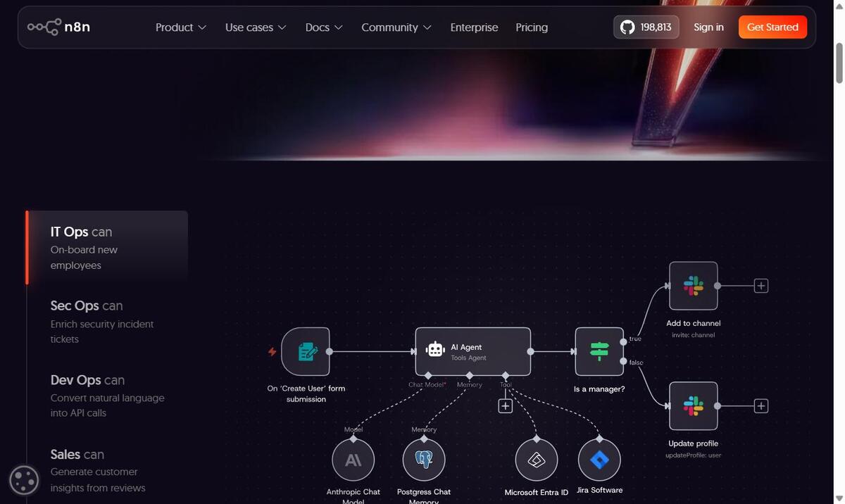Click 'On Create User form submission' label
This screenshot has width=845, height=504.
point(306,393)
